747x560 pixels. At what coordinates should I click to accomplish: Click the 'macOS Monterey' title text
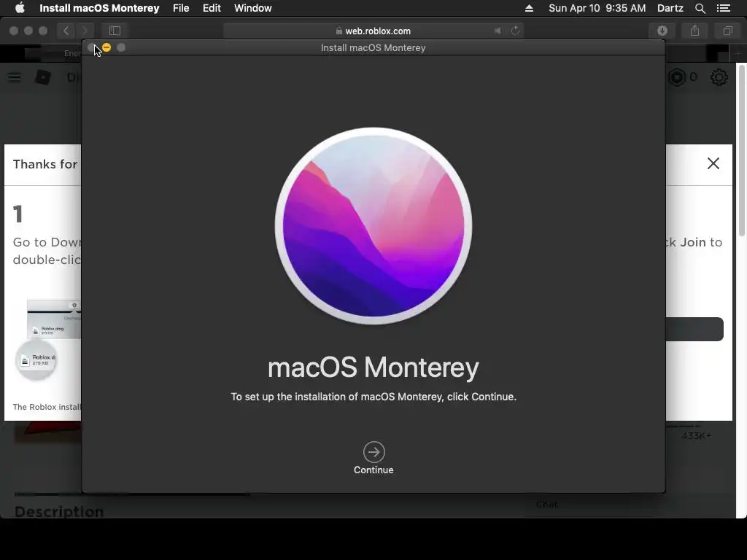(x=373, y=367)
